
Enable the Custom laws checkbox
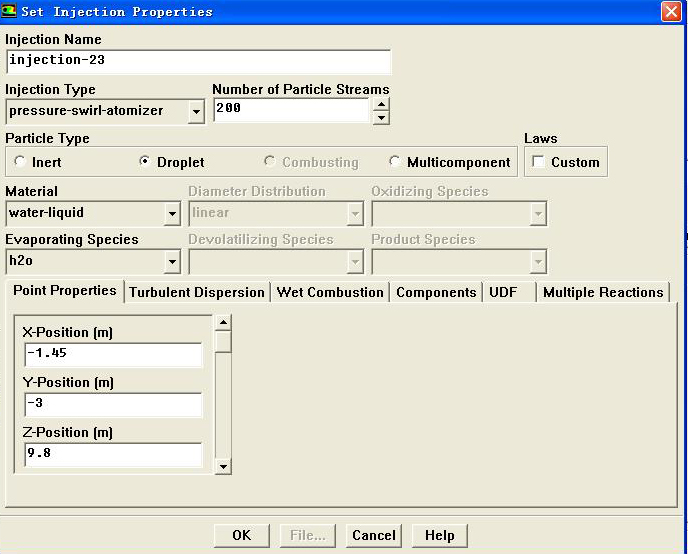click(539, 162)
